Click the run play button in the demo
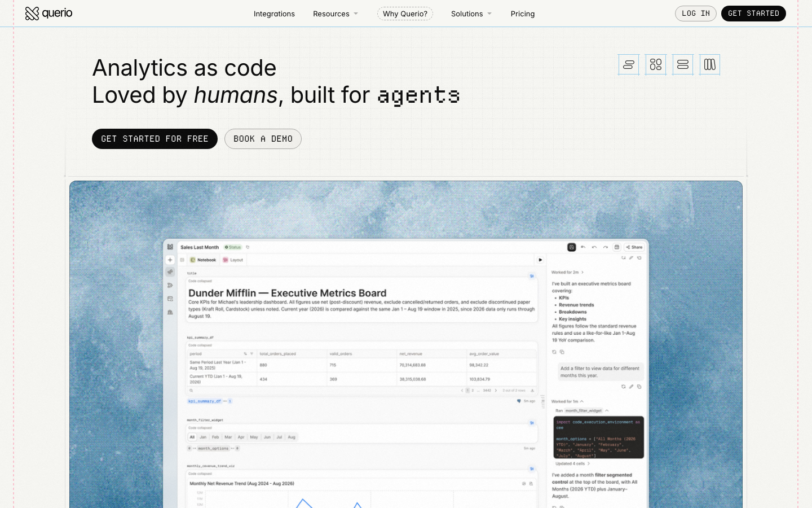This screenshot has width=812, height=508. pos(540,260)
